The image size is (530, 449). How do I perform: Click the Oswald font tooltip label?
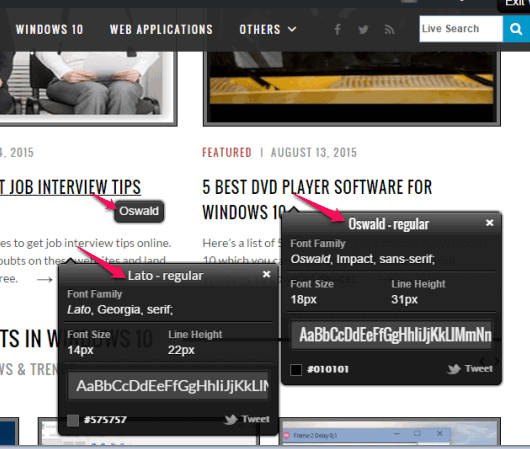click(139, 211)
